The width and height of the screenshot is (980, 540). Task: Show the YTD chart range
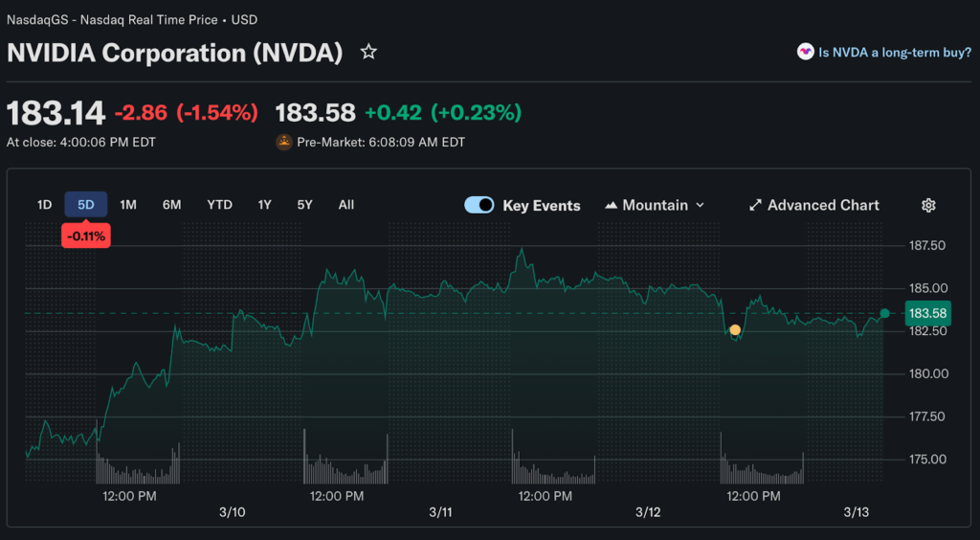coord(219,204)
